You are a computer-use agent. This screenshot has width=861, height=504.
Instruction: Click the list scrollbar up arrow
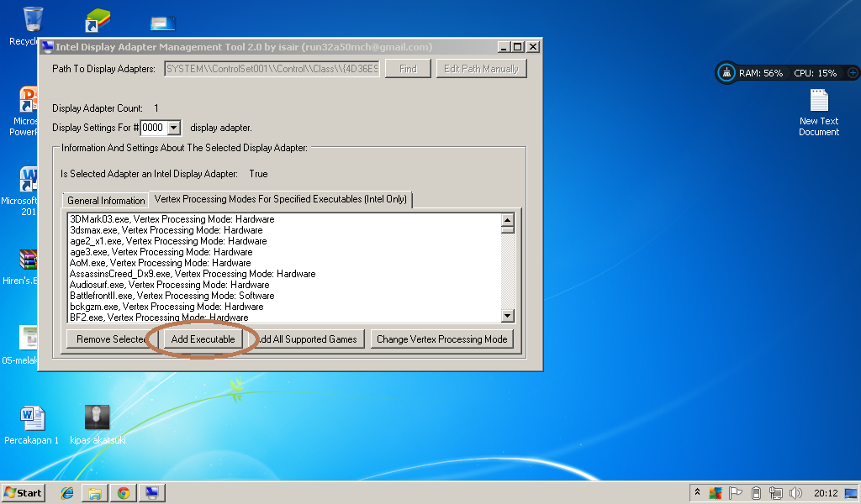pyautogui.click(x=507, y=220)
